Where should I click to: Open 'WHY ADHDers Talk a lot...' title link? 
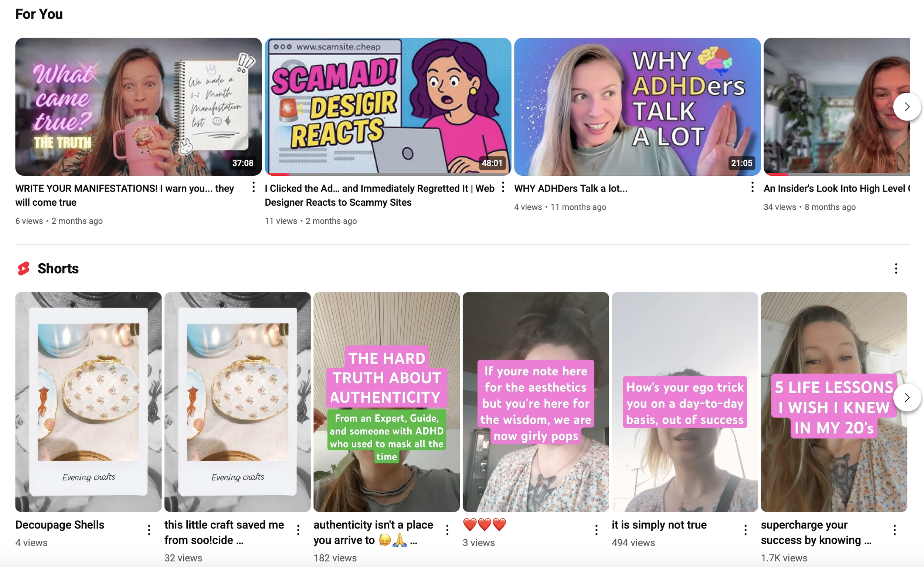click(x=570, y=188)
